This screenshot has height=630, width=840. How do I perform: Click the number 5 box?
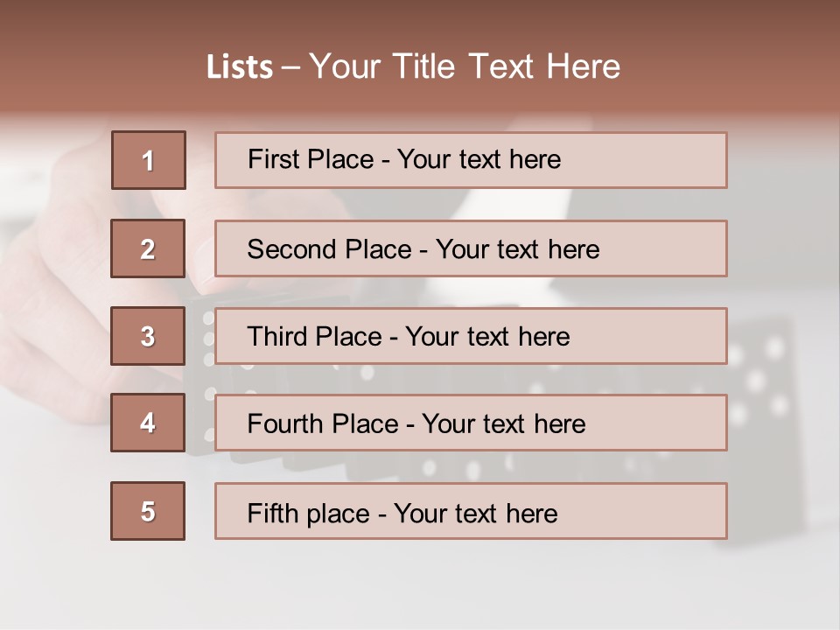[x=148, y=511]
